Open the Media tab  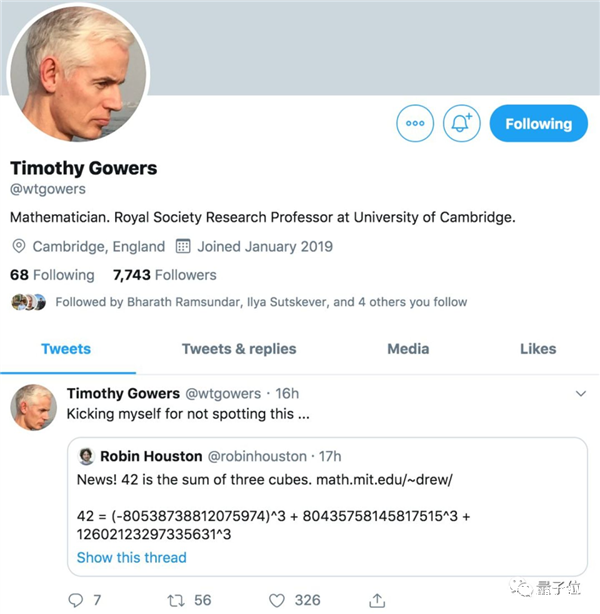point(408,349)
